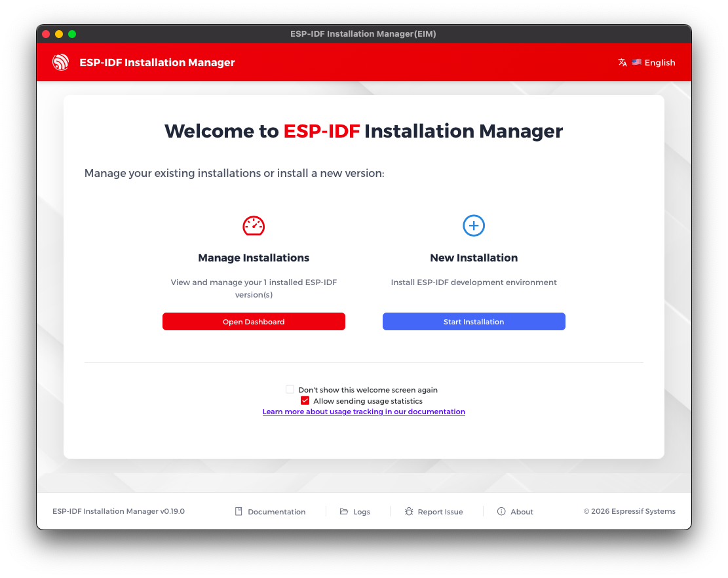
Task: Click the About info icon
Action: click(x=501, y=511)
